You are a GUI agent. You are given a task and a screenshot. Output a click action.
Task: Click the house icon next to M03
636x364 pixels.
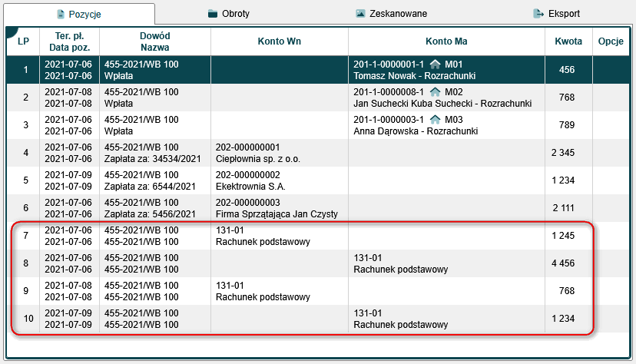tap(435, 120)
